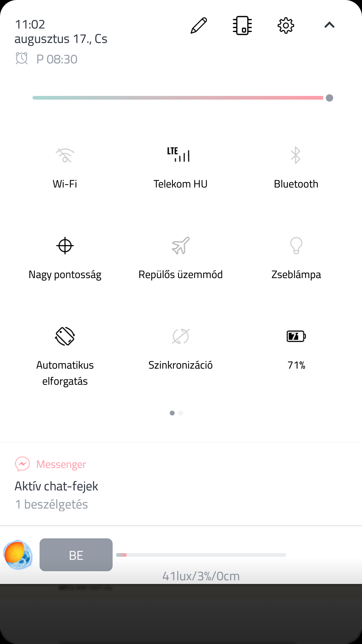Toggle Wi-Fi tile

pos(65,155)
